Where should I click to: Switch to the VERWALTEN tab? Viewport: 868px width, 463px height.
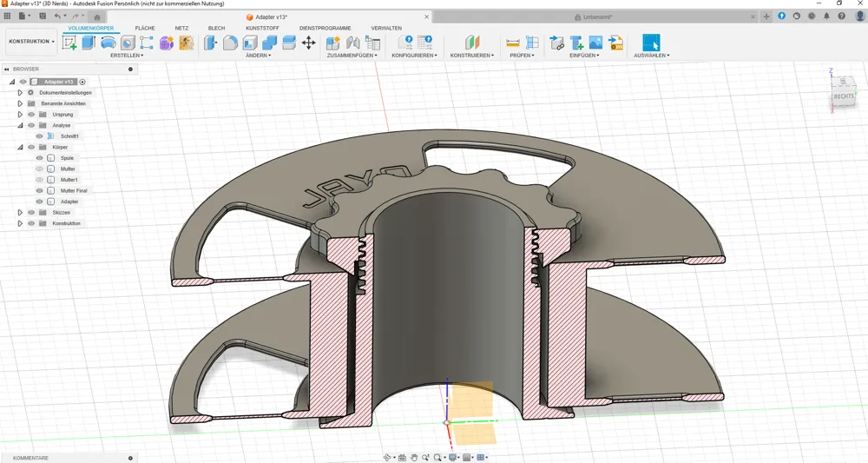[x=386, y=29]
